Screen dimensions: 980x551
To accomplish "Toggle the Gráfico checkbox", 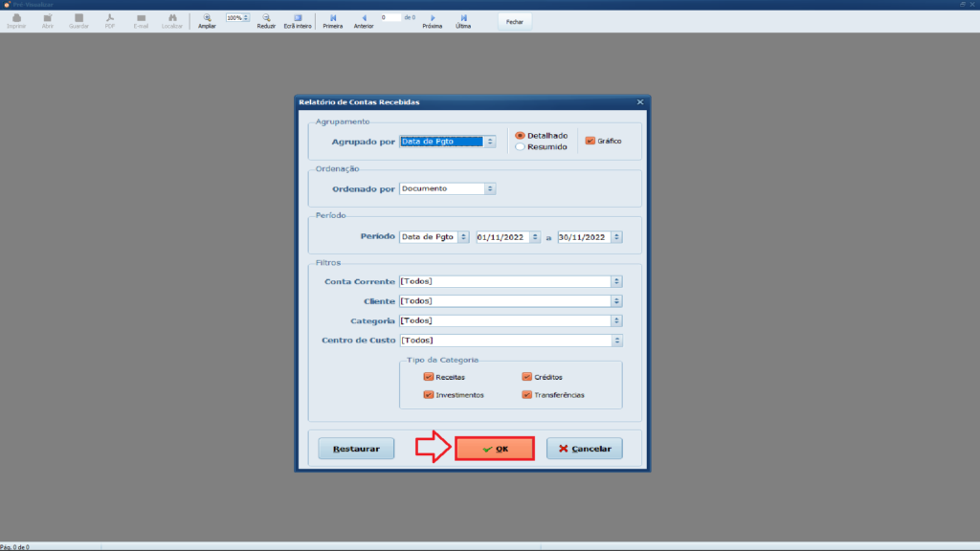I will (590, 142).
